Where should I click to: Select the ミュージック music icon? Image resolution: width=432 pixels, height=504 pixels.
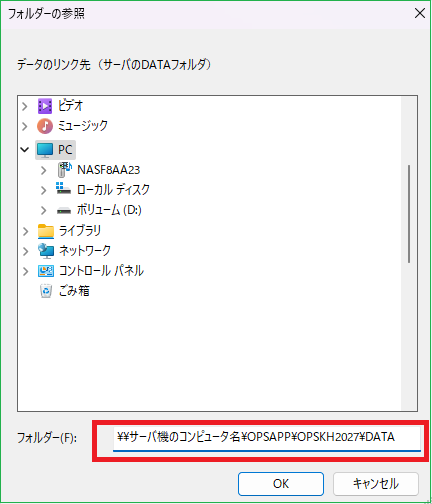click(45, 126)
